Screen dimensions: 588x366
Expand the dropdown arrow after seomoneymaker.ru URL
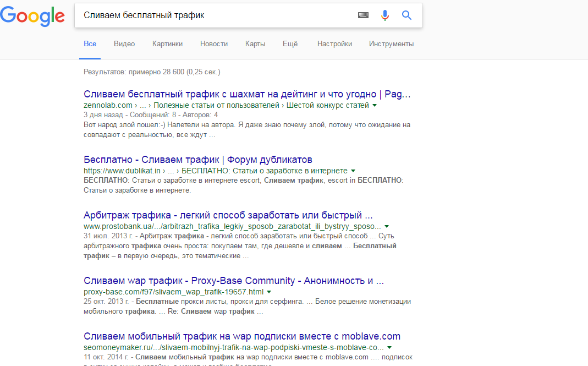(389, 347)
